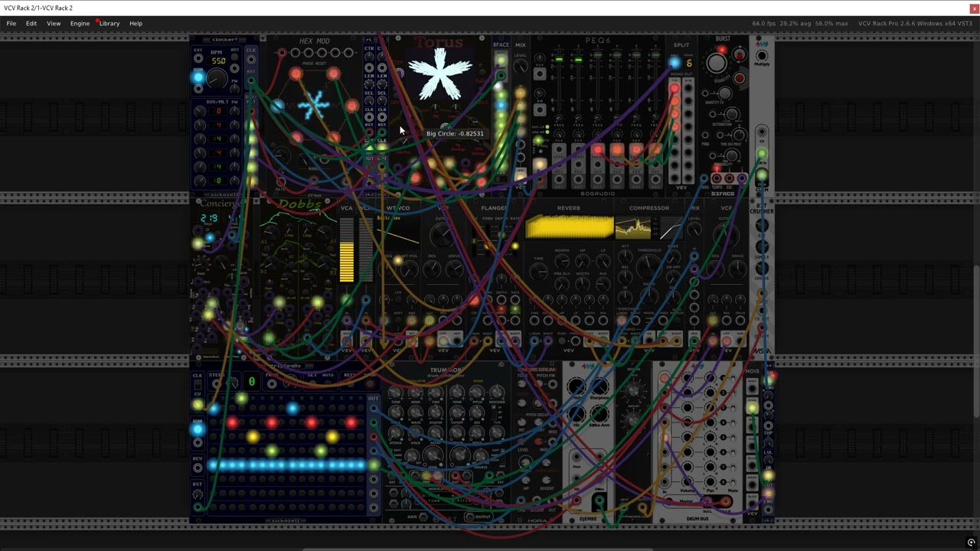This screenshot has height=551, width=980.
Task: Toggle the BURST cycle switch
Action: (740, 55)
